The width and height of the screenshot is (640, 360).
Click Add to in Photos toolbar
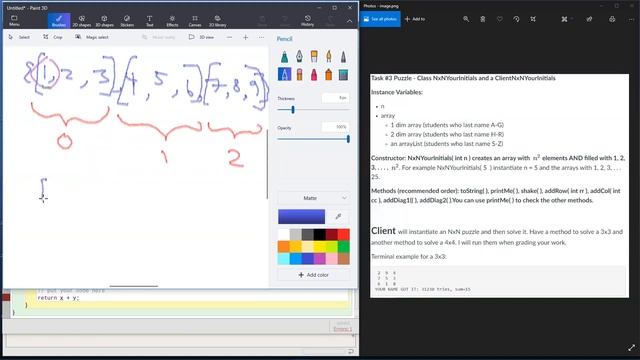pos(415,19)
